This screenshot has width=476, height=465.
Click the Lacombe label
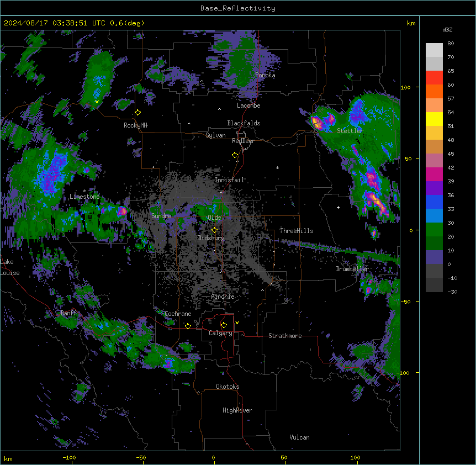[248, 105]
